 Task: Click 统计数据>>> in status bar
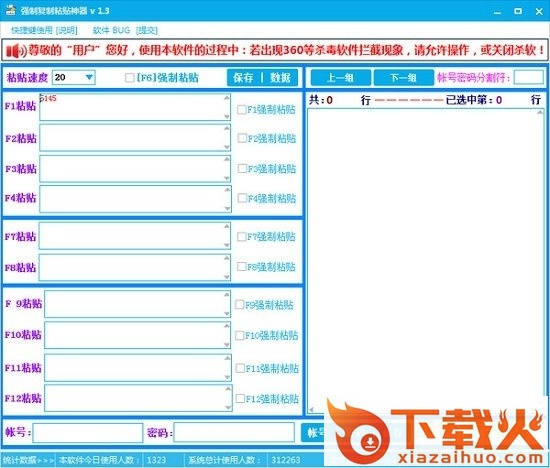click(x=28, y=460)
